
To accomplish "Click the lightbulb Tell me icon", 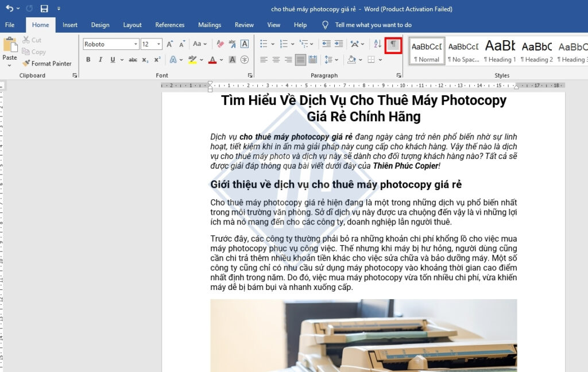I will (x=325, y=25).
